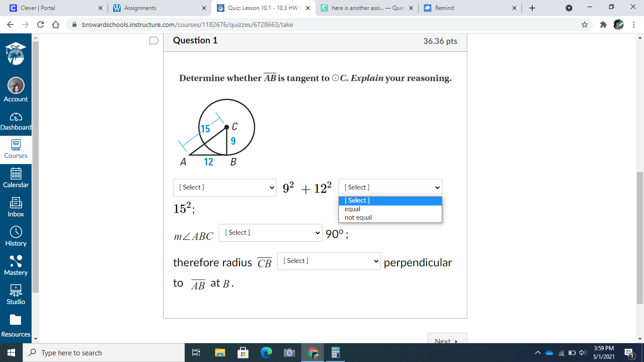The image size is (644, 362).
Task: Open the Account avatar in sidebar
Action: point(16,90)
